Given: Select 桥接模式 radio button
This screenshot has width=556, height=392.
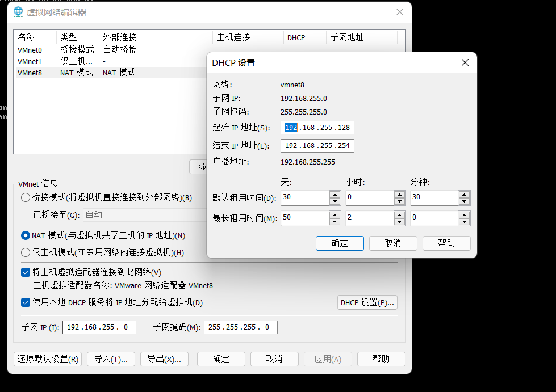Looking at the screenshot, I should (25, 197).
